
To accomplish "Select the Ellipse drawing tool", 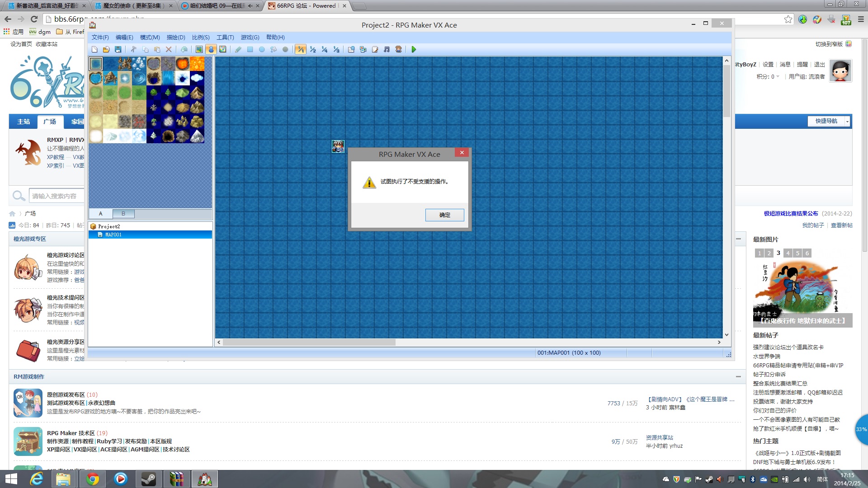I will point(262,50).
